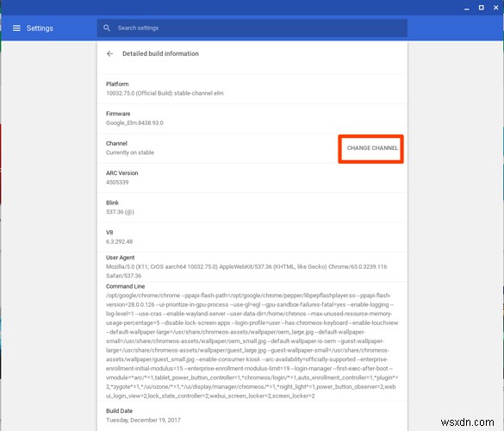Screen dimensions: 504x431
Task: Select firmware value Google_Elm.8438.93.0
Action: [x=134, y=123]
